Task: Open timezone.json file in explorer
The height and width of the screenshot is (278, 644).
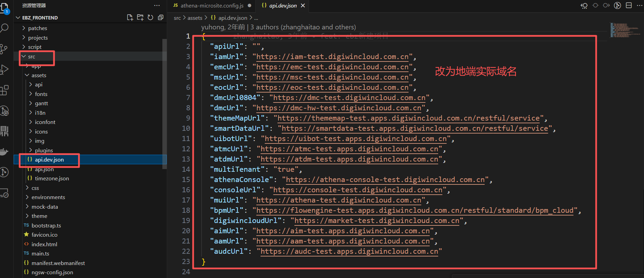Action: pyautogui.click(x=52, y=179)
